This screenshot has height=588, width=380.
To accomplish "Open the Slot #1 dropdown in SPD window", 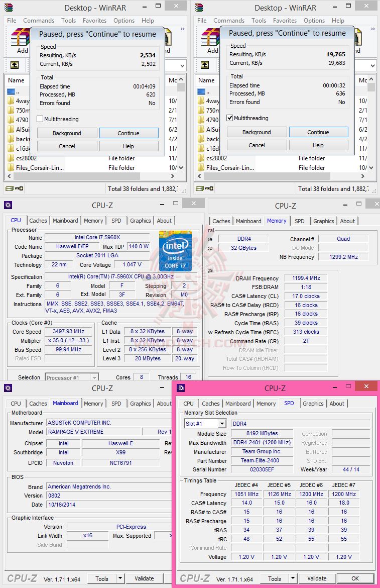I will [x=222, y=424].
